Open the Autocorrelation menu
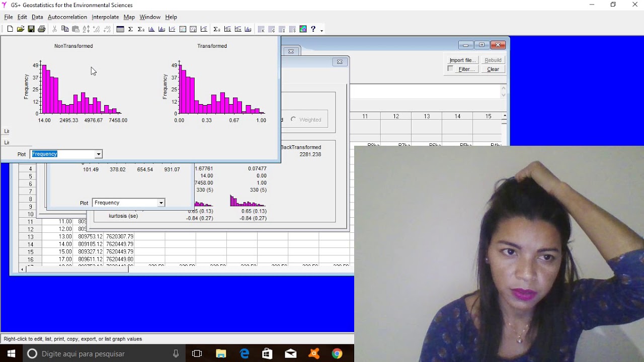 67,17
